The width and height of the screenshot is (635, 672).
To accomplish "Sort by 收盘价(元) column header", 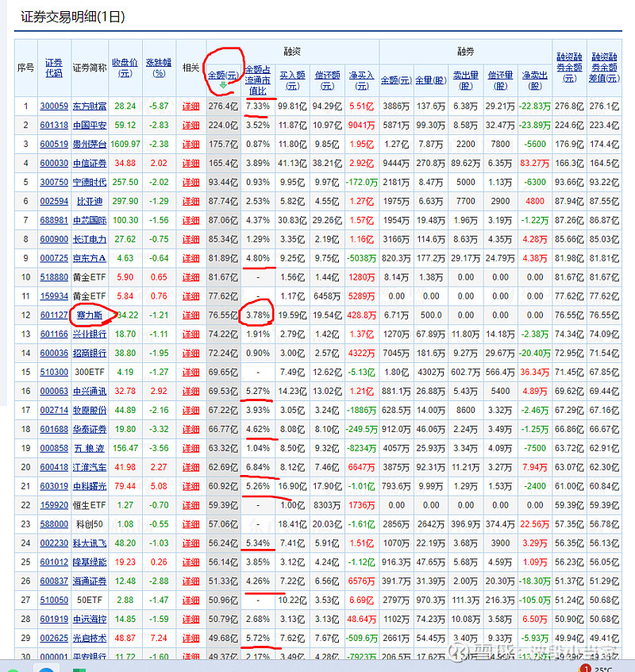I will pos(125,68).
